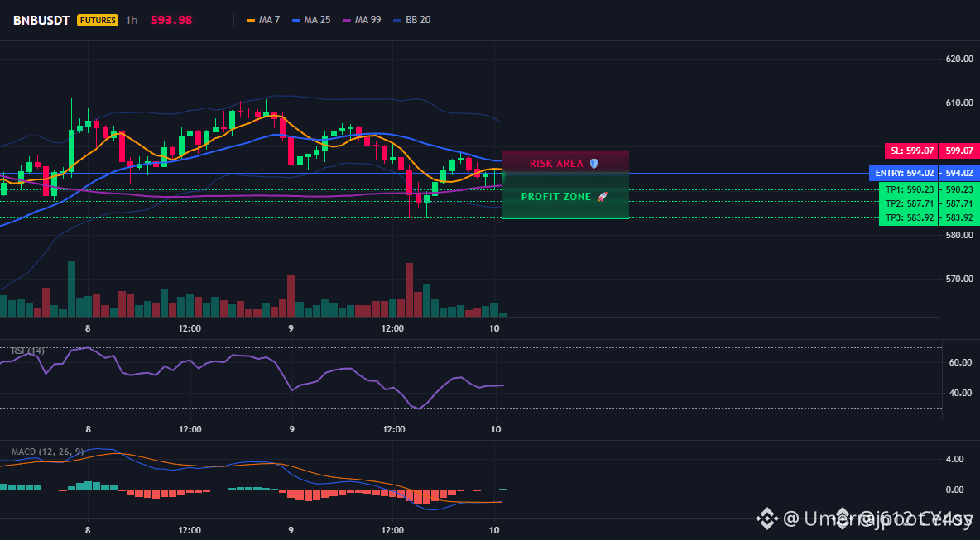This screenshot has height=540, width=980.
Task: Toggle the MA 7 legend entry
Action: [263, 20]
